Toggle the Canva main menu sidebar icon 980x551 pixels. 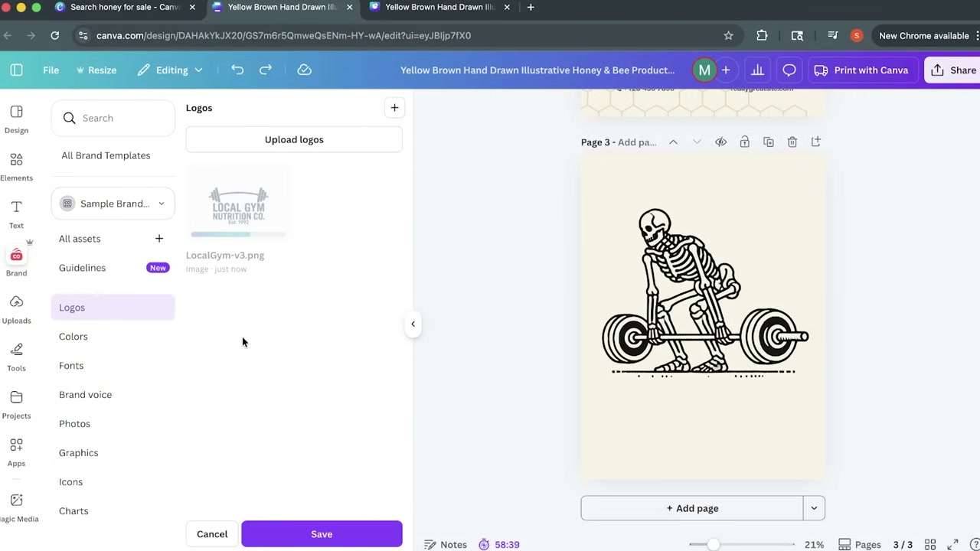click(x=16, y=70)
